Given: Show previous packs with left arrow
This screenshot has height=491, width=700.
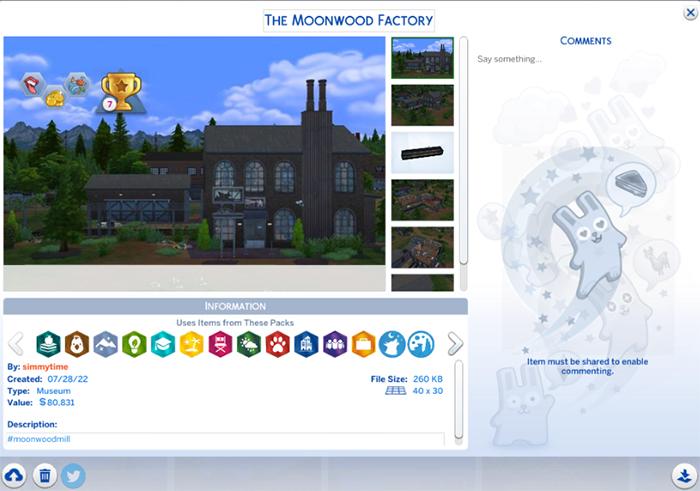Looking at the screenshot, I should click(x=17, y=344).
